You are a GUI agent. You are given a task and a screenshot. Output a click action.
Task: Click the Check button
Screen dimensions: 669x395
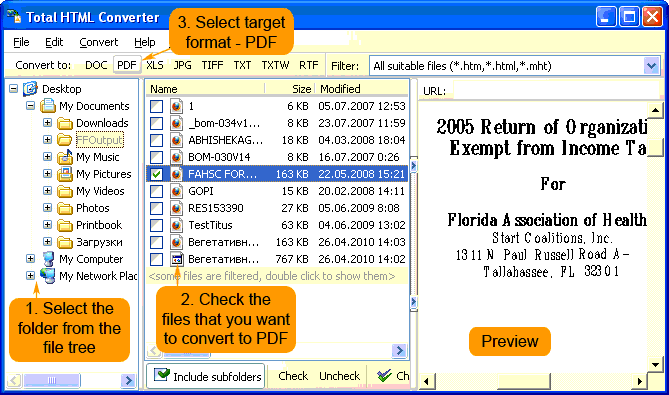tap(293, 376)
